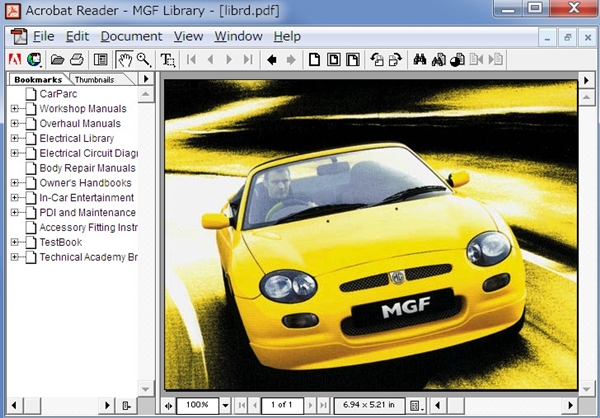Screen dimensions: 600x418
Task: Expand the Electrical Library bookmark
Action: tap(15, 138)
